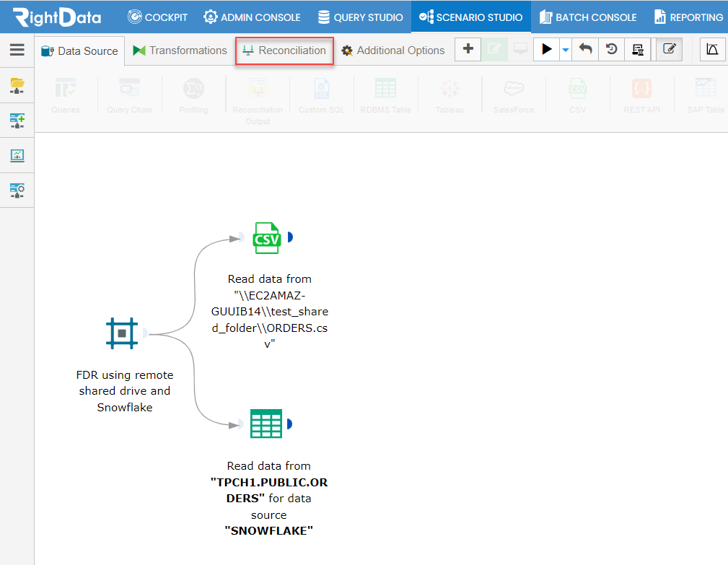Viewport: 728px width, 565px height.
Task: Select the green table node for Snowflake
Action: click(x=266, y=424)
